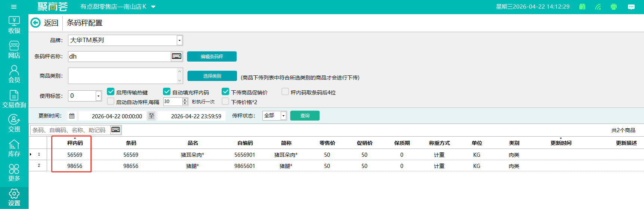Screen dimensions: 644x209
Task: Click the 查询 search button
Action: pos(305,116)
